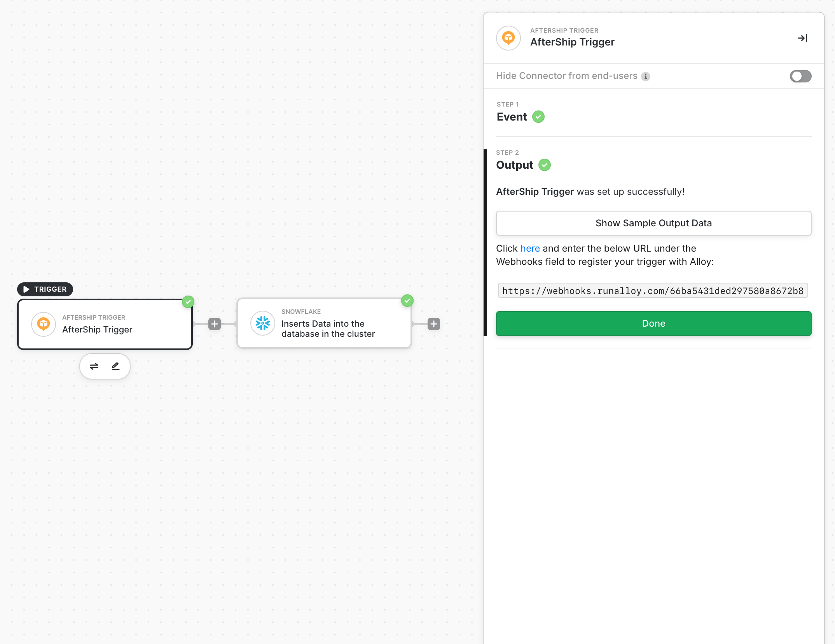
Task: Add step between AfterShip and Snowflake nodes
Action: (215, 324)
